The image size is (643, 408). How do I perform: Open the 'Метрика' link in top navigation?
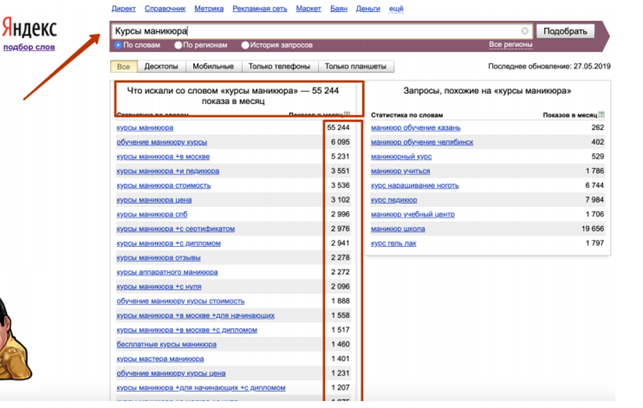(207, 8)
